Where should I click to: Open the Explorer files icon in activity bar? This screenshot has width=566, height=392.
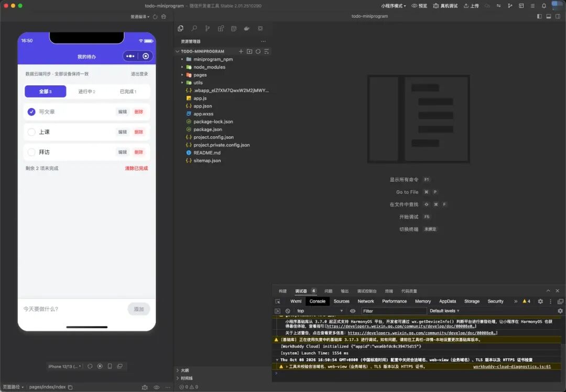coord(180,28)
